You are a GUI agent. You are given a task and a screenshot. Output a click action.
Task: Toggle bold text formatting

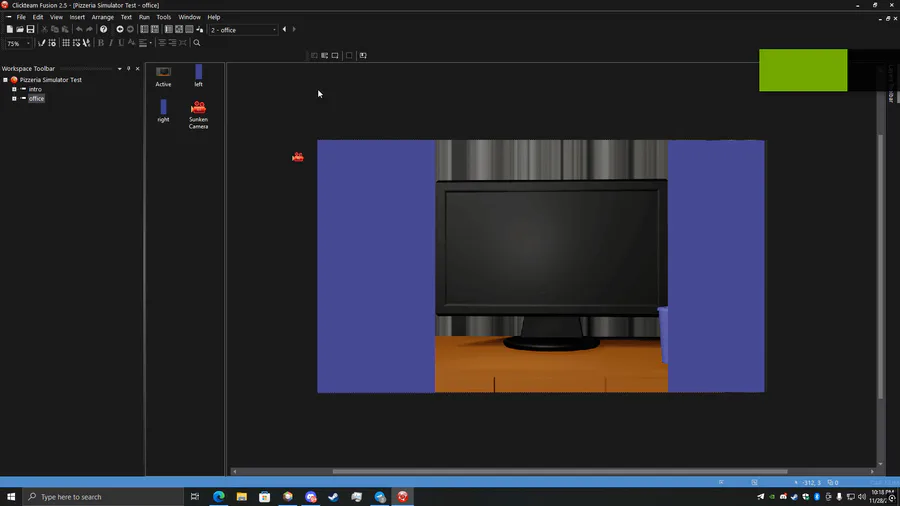[x=100, y=43]
